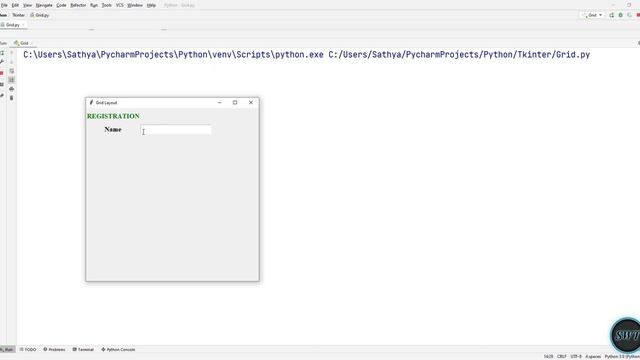Open the Terminal tool window tab

click(x=83, y=349)
